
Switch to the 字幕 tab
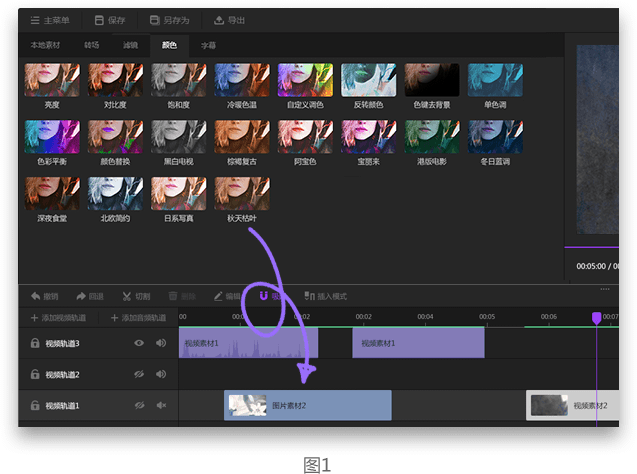(x=208, y=45)
